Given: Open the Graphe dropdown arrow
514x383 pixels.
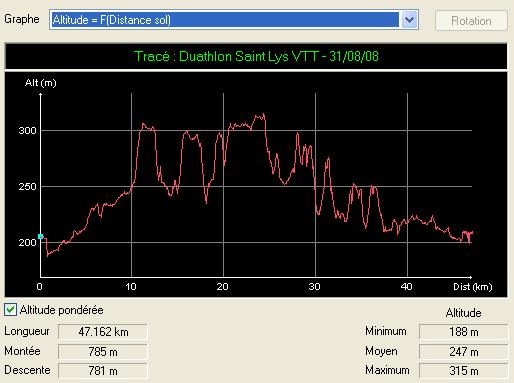Looking at the screenshot, I should (409, 20).
